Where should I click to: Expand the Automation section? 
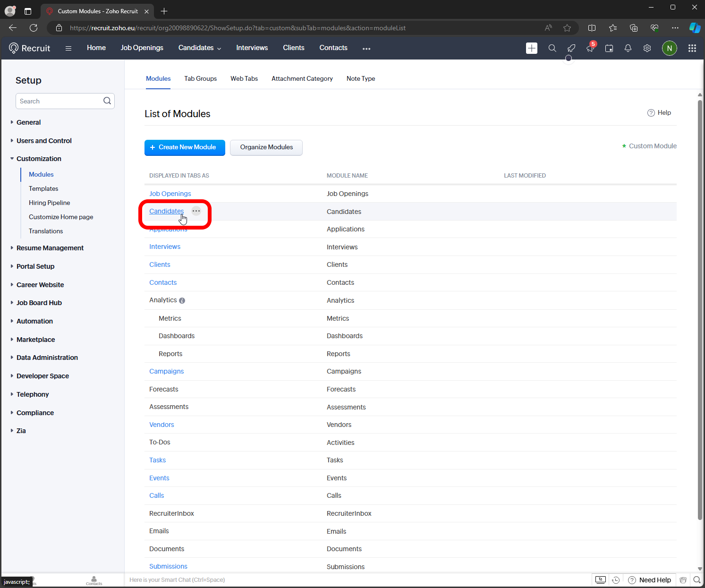pyautogui.click(x=34, y=321)
